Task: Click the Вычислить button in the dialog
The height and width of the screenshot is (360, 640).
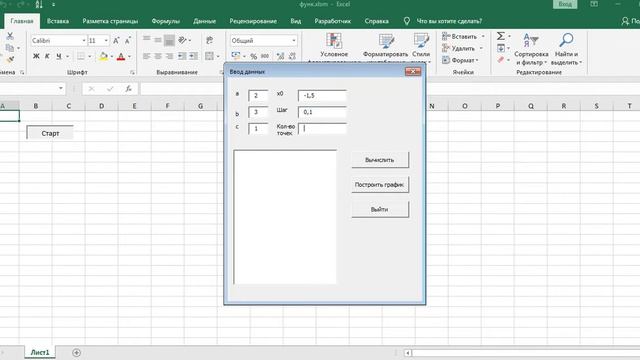Action: pos(380,160)
